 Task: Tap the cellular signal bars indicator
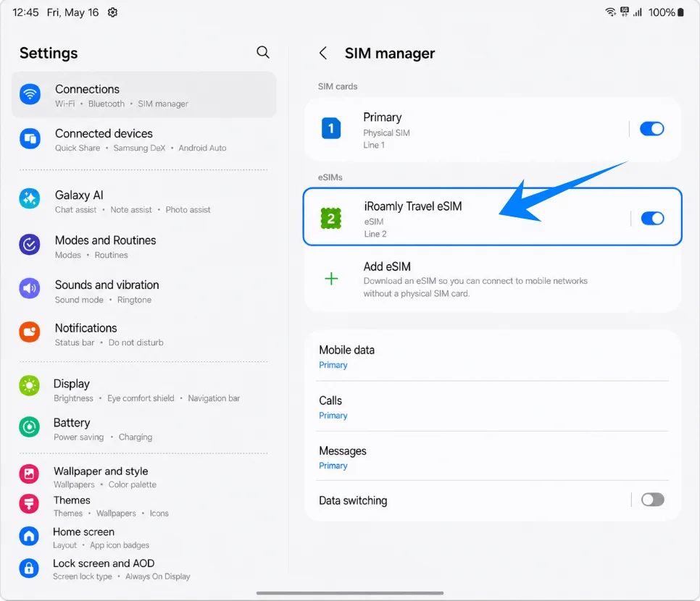[x=638, y=12]
